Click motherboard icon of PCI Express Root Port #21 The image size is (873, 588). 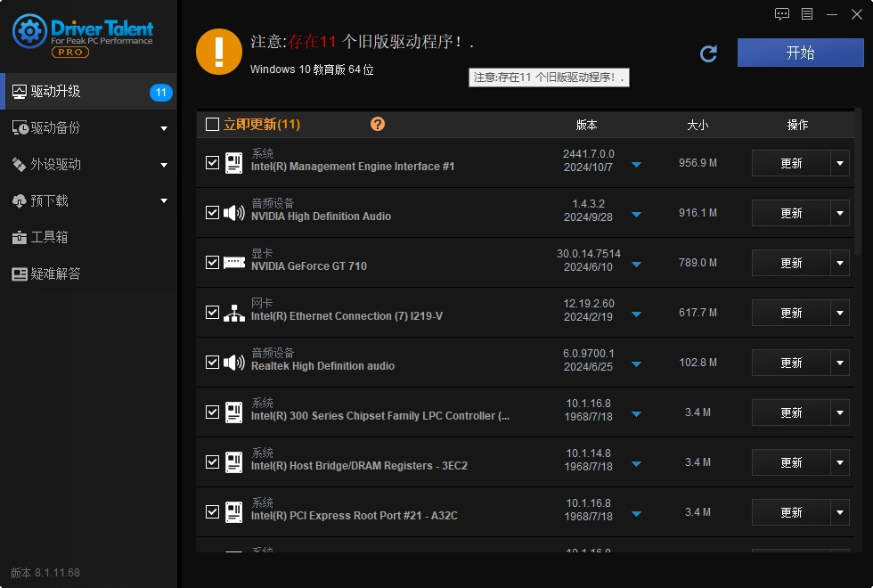tap(233, 512)
